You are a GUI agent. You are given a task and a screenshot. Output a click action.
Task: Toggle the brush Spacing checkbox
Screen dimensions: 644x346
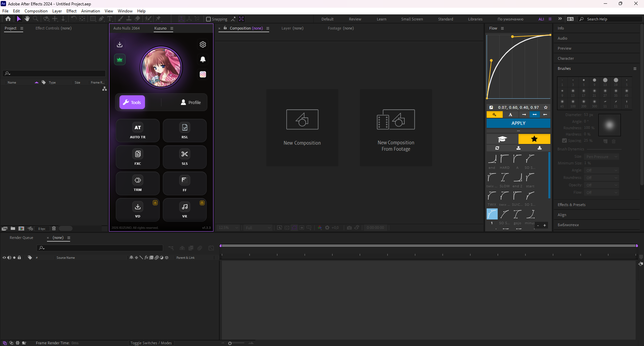click(x=564, y=141)
